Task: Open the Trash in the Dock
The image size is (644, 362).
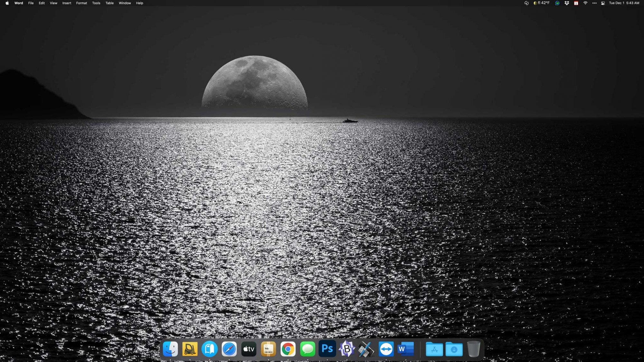Action: [474, 349]
